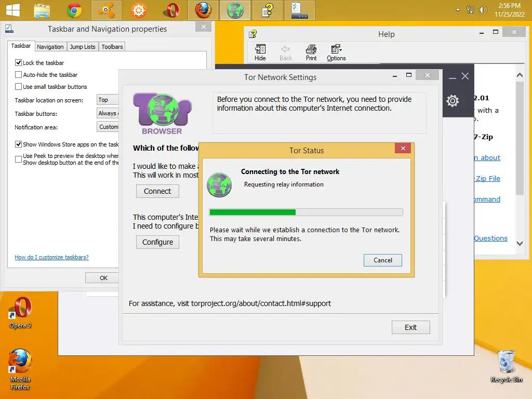Click OK in Taskbar properties

(103, 278)
